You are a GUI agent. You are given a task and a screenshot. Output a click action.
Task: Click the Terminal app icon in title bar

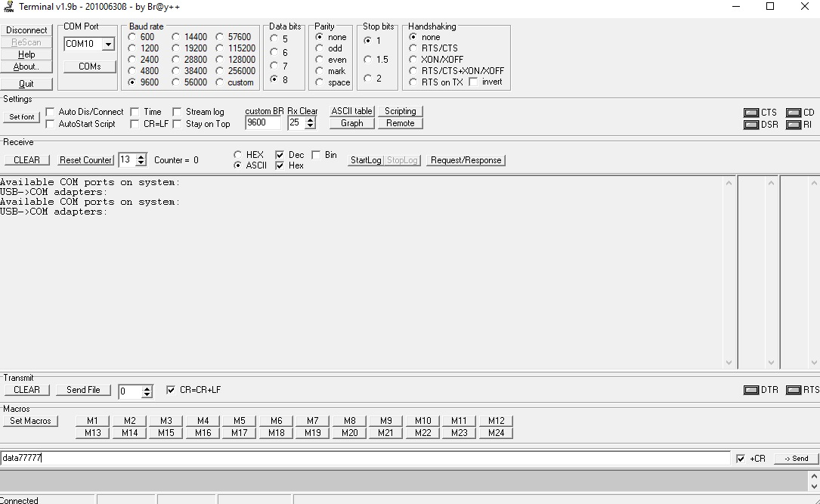click(8, 7)
